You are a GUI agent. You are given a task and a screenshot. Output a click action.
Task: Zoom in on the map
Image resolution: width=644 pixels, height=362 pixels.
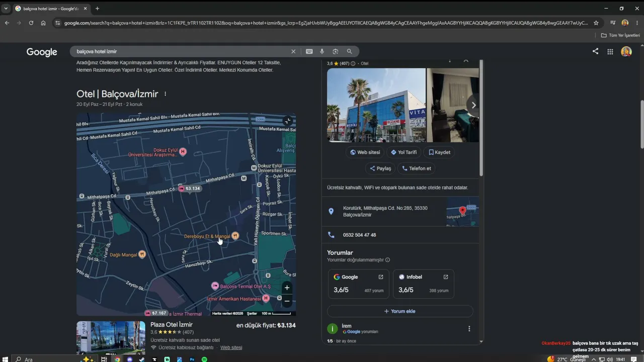(287, 288)
